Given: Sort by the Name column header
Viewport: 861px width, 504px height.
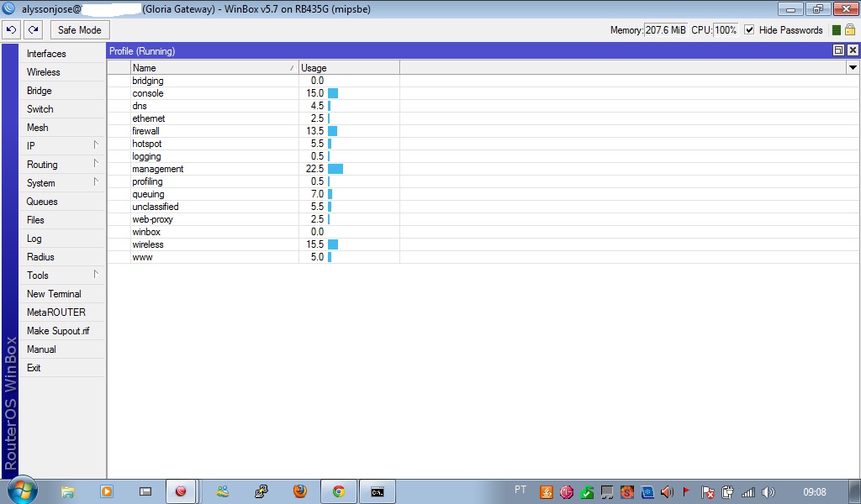Looking at the screenshot, I should tap(214, 68).
